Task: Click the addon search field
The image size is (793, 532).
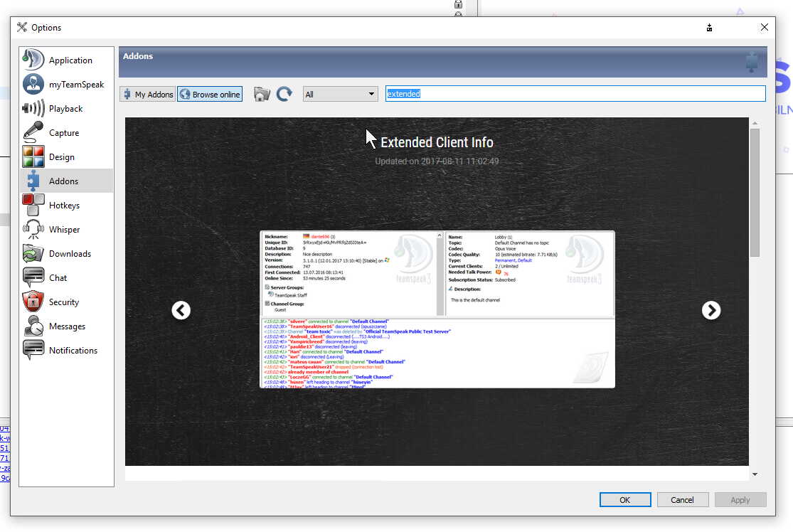Action: click(x=575, y=94)
